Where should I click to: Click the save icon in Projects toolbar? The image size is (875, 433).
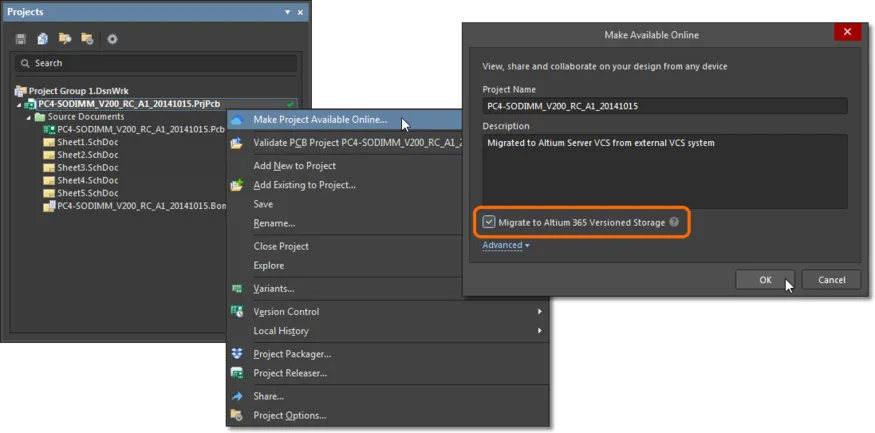[21, 39]
